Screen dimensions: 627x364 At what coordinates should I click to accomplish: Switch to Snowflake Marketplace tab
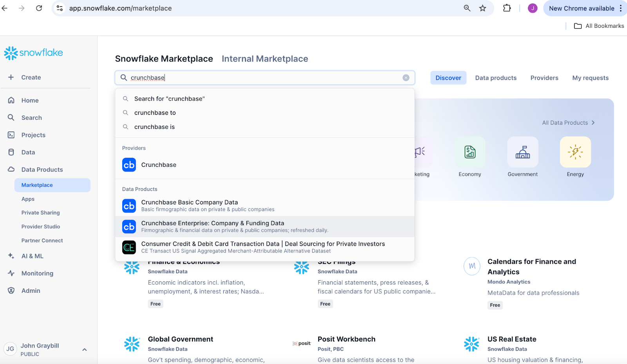click(x=164, y=59)
